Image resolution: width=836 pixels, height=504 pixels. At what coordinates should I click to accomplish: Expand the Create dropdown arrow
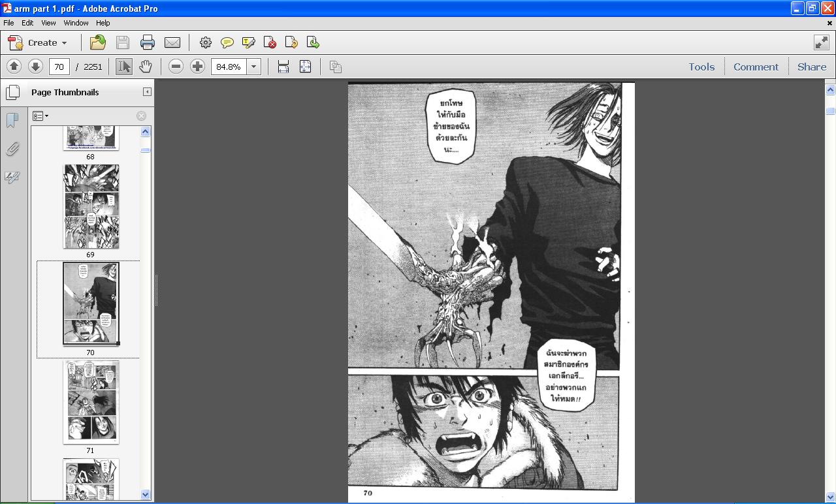[x=64, y=43]
